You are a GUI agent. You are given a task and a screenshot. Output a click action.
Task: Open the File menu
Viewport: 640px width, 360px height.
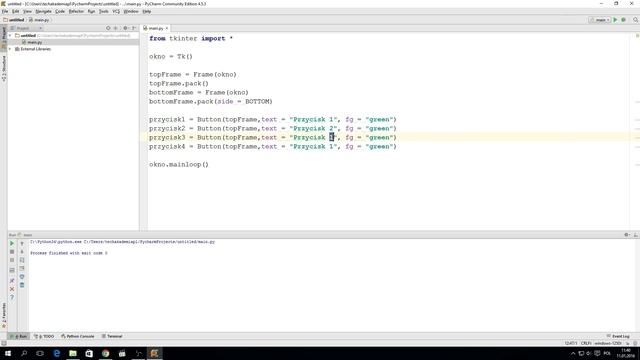click(x=5, y=11)
